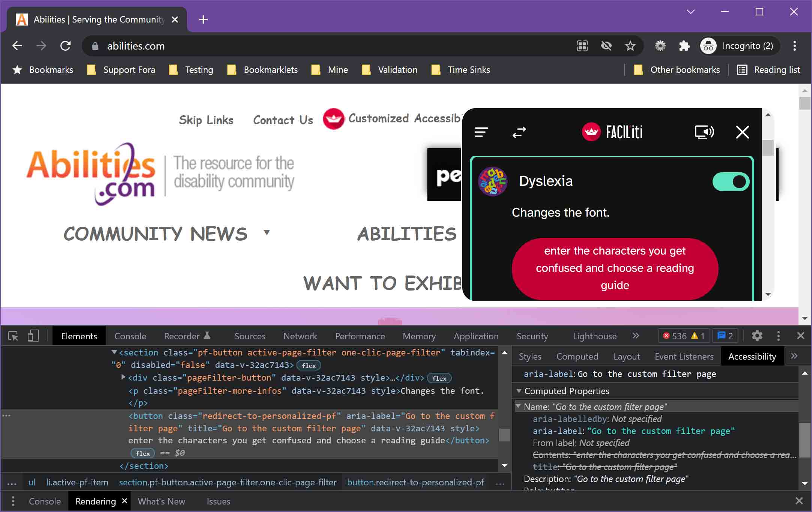
Task: Open the Reading list
Action: [x=768, y=70]
